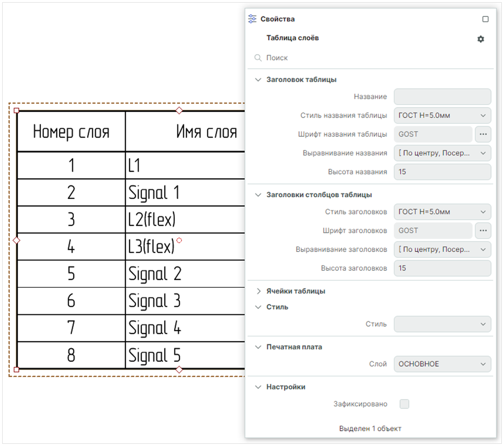Collapse the Печатная плата section
504x446 pixels.
click(258, 347)
